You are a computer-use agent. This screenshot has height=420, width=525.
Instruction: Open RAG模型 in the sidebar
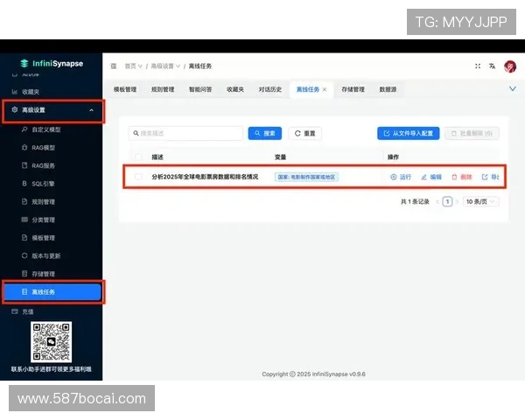pos(43,148)
